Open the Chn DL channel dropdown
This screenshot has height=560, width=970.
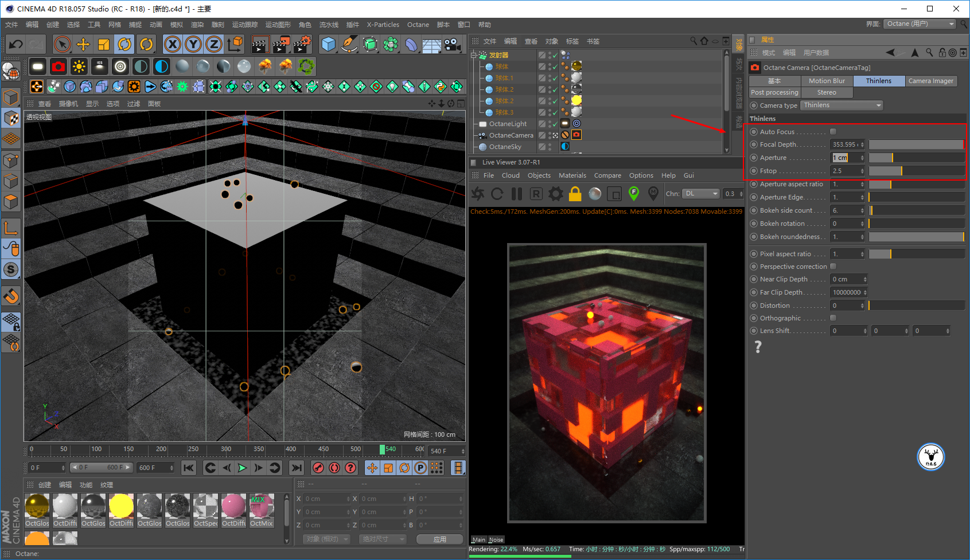pyautogui.click(x=701, y=194)
